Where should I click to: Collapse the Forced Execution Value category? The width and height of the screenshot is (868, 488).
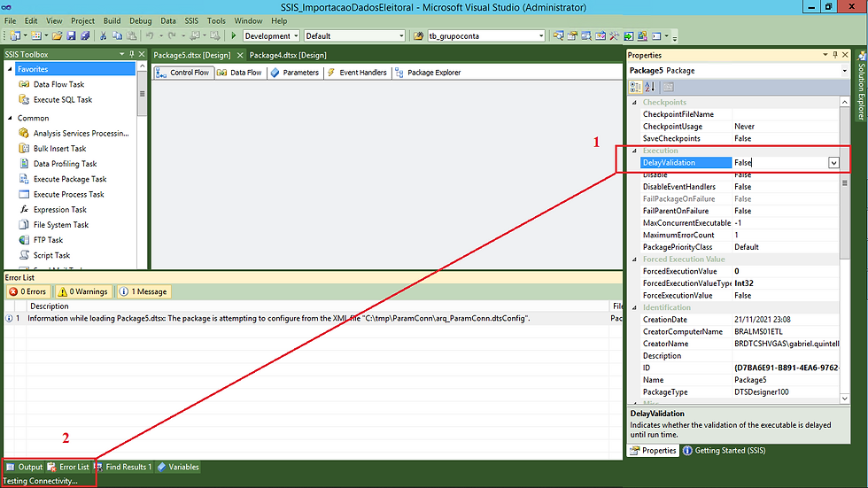pyautogui.click(x=634, y=259)
